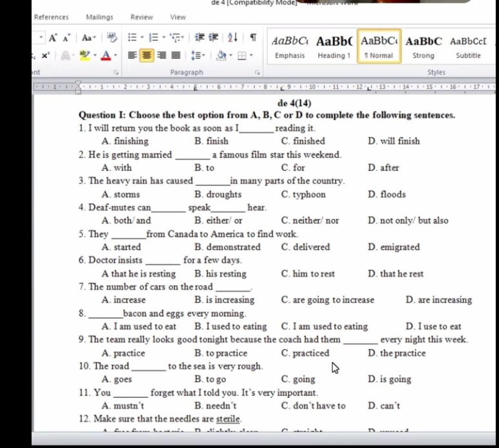
Task: Click the title text "de 4(14)"
Action: pos(294,103)
